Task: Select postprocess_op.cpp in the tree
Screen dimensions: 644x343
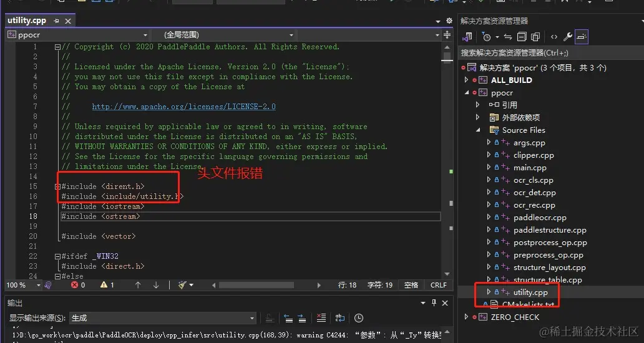Action: pos(550,243)
